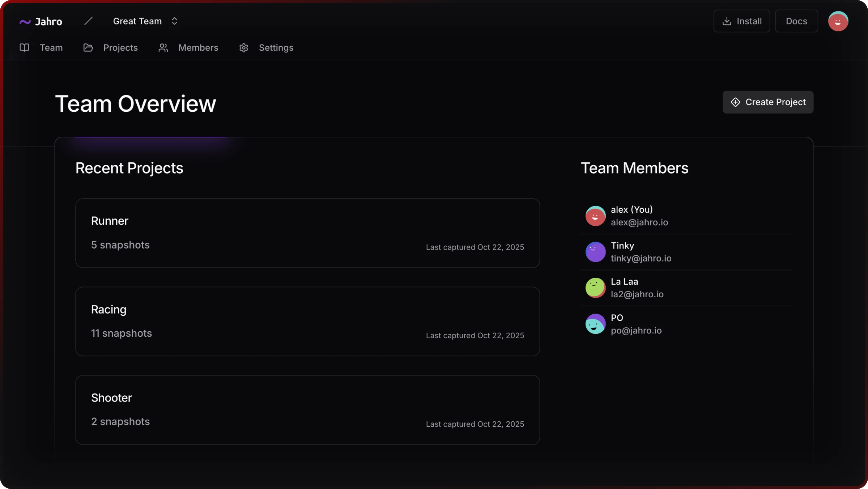
Task: Click the '11 snapshots' text
Action: pos(122,333)
